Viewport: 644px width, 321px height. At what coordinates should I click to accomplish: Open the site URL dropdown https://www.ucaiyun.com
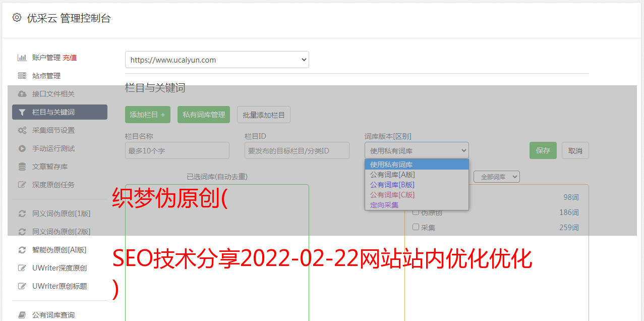pyautogui.click(x=217, y=60)
